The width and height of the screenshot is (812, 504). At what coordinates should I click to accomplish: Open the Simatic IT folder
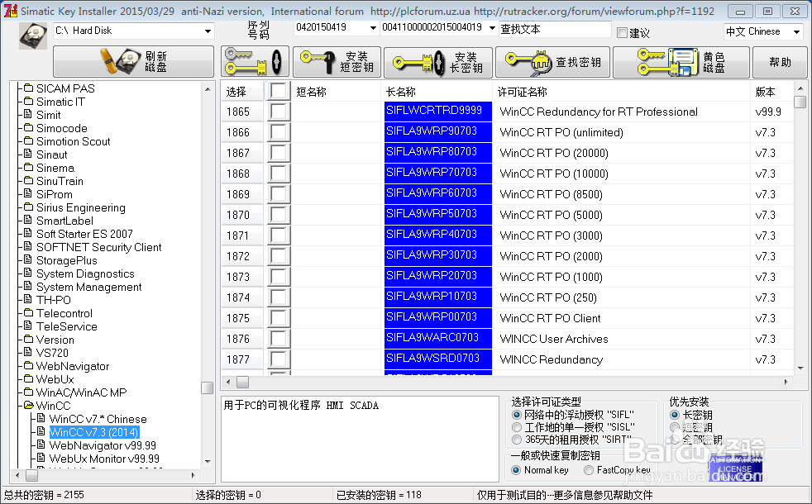point(60,102)
